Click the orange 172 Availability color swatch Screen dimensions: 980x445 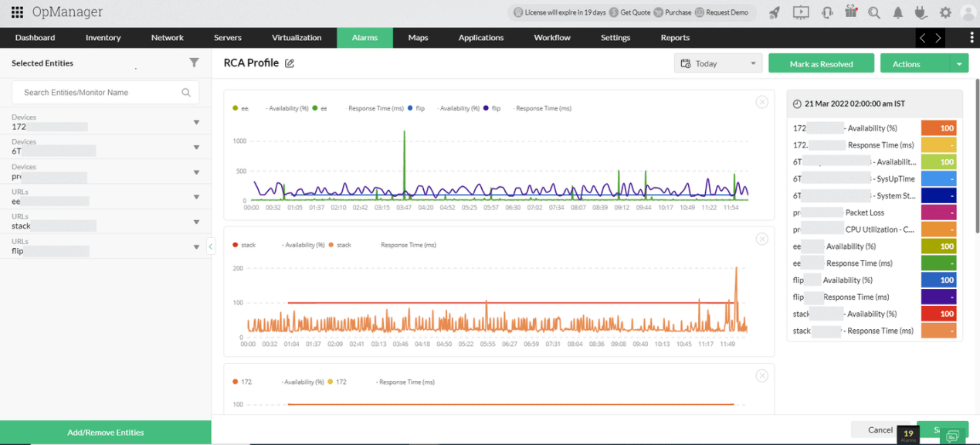pyautogui.click(x=939, y=128)
